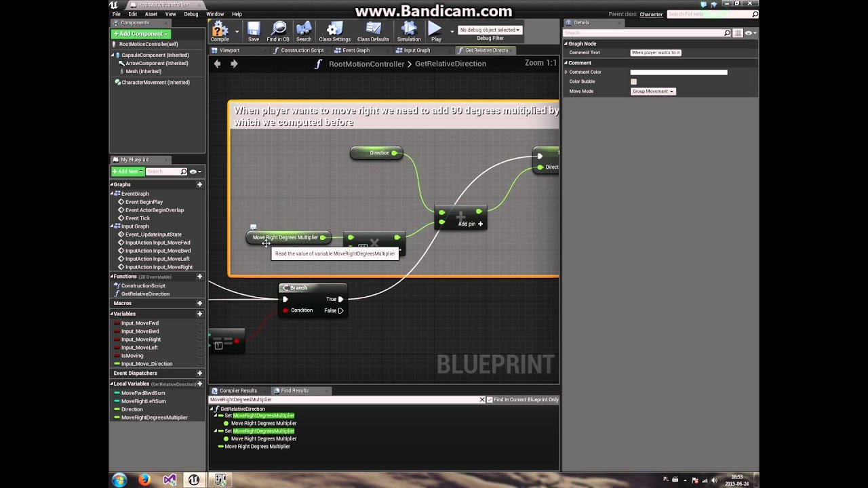
Task: Click the Add Component button
Action: coord(140,34)
